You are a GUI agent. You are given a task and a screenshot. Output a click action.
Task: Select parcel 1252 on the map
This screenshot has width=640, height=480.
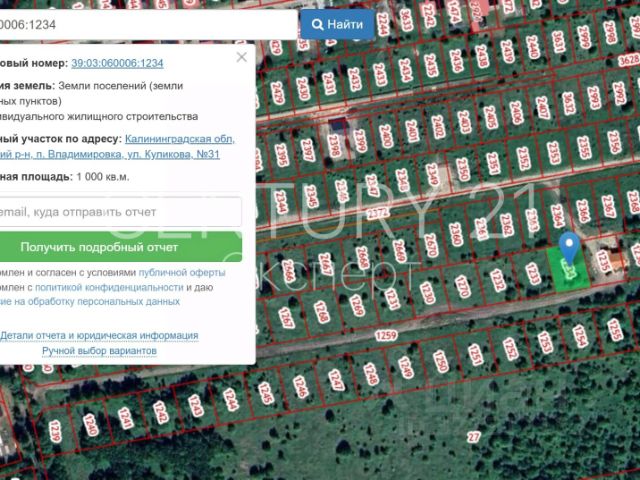[510, 349]
